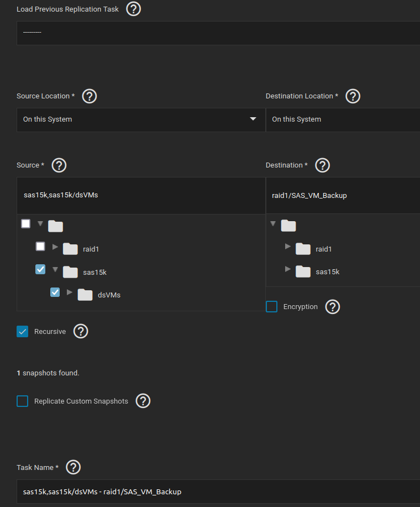Show Encryption help tooltip

[x=332, y=307]
